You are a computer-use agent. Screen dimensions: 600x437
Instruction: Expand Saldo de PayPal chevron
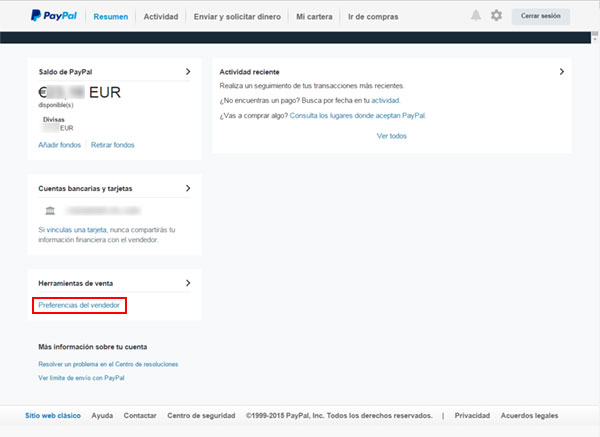tap(188, 72)
